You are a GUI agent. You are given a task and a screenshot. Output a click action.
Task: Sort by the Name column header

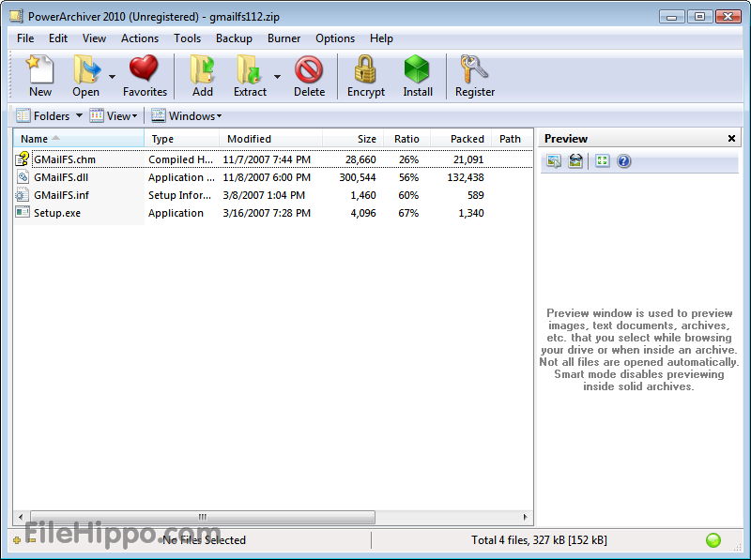[79, 139]
